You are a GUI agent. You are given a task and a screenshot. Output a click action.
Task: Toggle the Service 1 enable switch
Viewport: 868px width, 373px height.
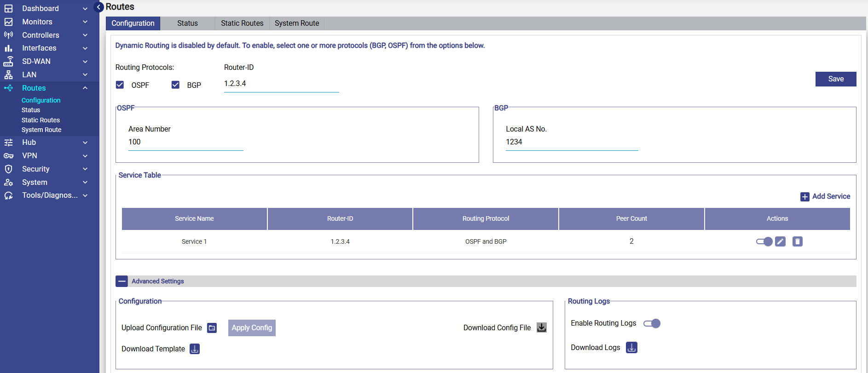pos(764,241)
